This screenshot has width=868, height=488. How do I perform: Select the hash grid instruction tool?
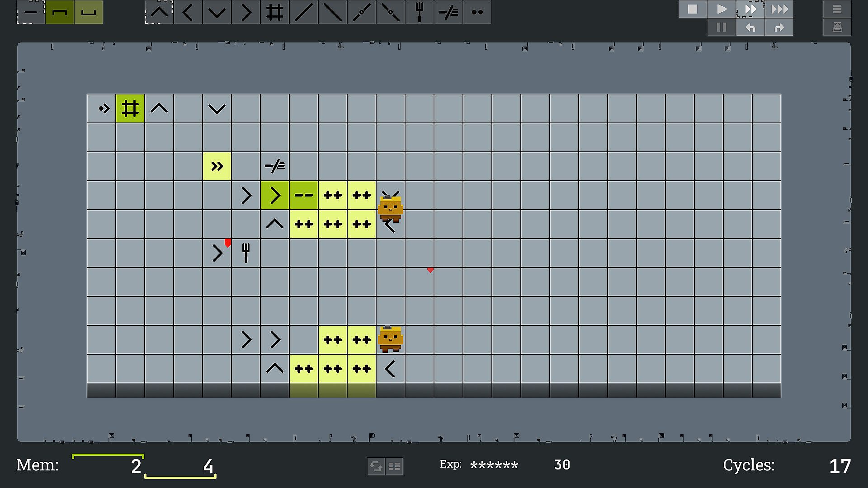[275, 12]
